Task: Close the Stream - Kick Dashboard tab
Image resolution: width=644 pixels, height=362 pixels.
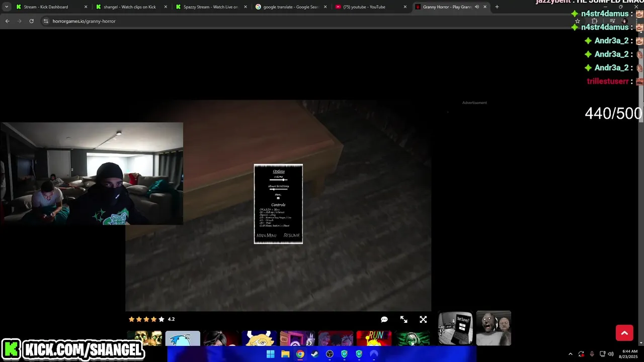Action: 86,7
